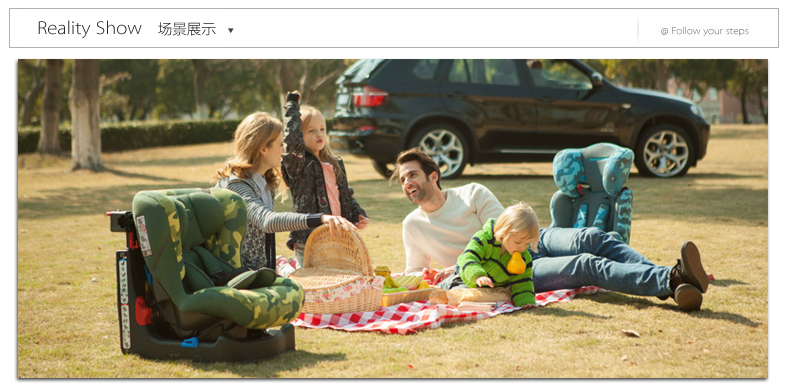The width and height of the screenshot is (790, 389).
Task: Click the yellow pear toy
Action: pyautogui.click(x=516, y=263)
